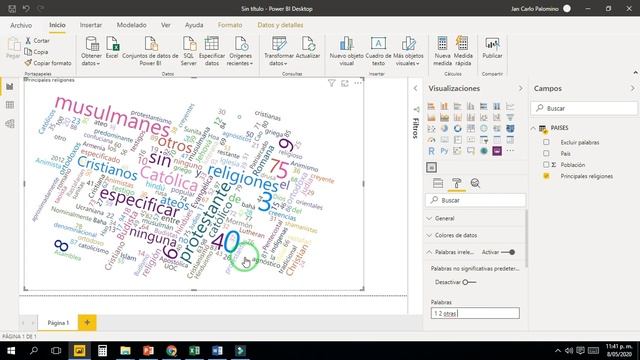Open the Report view in left sidebar
This screenshot has width=640, height=360.
tap(10, 87)
